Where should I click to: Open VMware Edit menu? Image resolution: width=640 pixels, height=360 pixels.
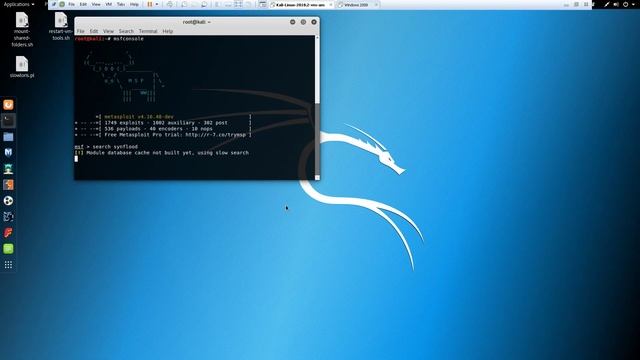coord(83,4)
